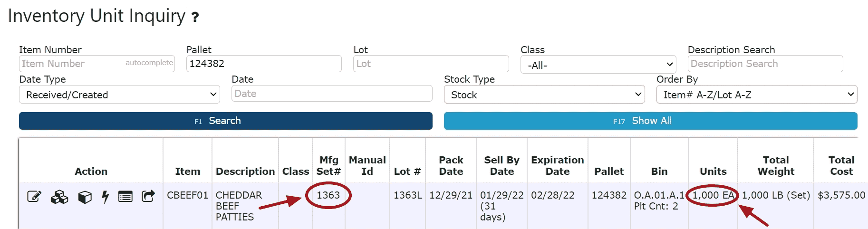Click the edit pencil icon in Action column

pos(34,196)
